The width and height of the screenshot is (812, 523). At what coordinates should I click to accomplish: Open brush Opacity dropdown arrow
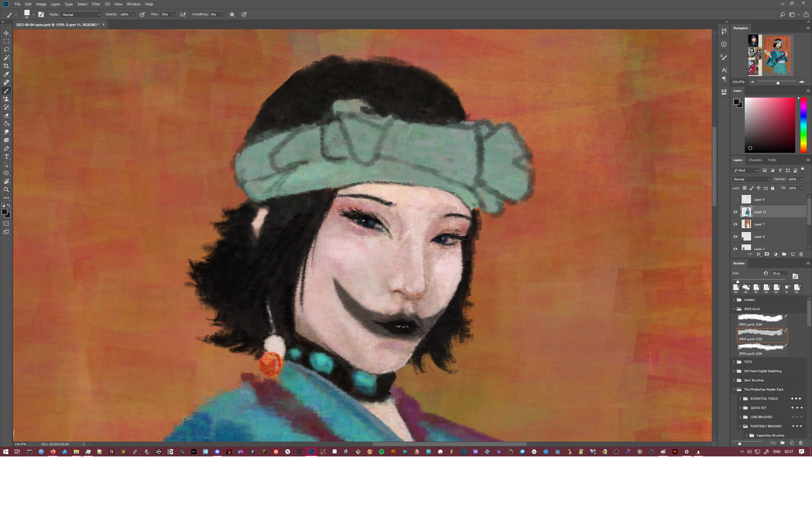click(x=133, y=15)
